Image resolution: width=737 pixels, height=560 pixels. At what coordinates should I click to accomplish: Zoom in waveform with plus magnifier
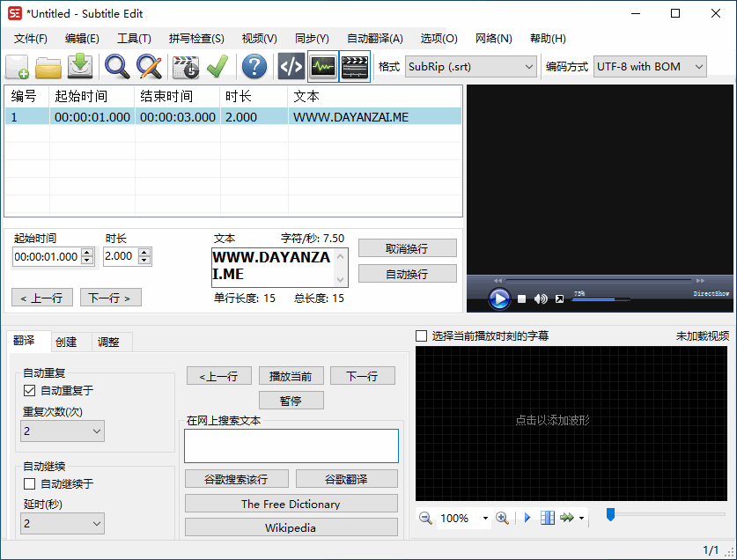tap(502, 518)
